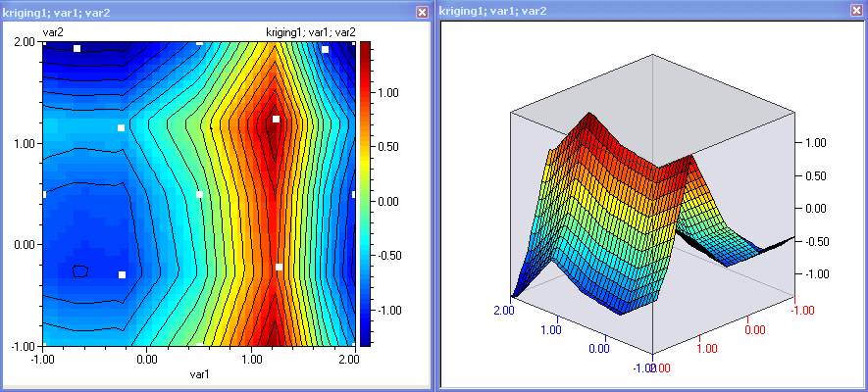Click the small closed contour loop in the blue region
Image resolution: width=868 pixels, height=392 pixels.
pos(80,269)
